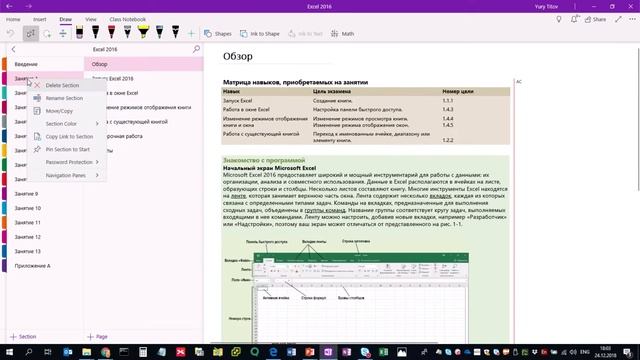Collapse navigation with the back chevron
The image size is (640, 360).
point(13,49)
